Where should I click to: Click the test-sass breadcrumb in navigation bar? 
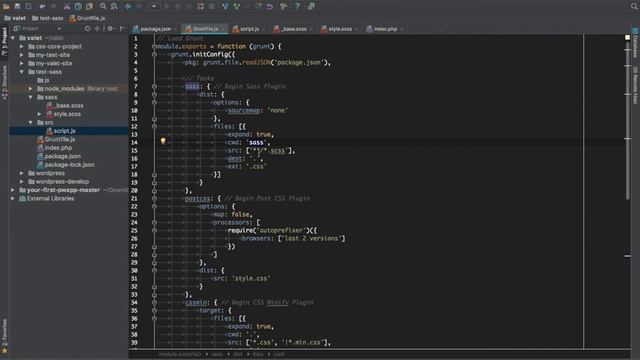tap(48, 18)
